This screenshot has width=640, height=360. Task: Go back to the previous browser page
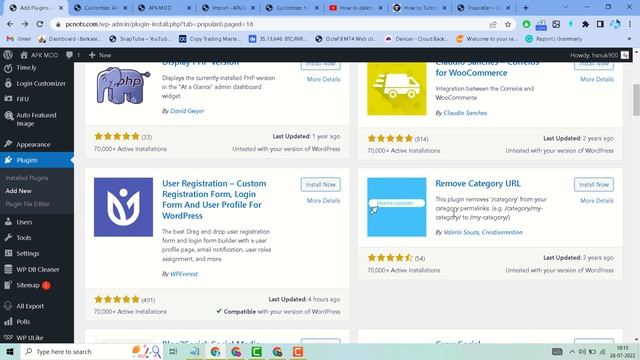coord(10,24)
